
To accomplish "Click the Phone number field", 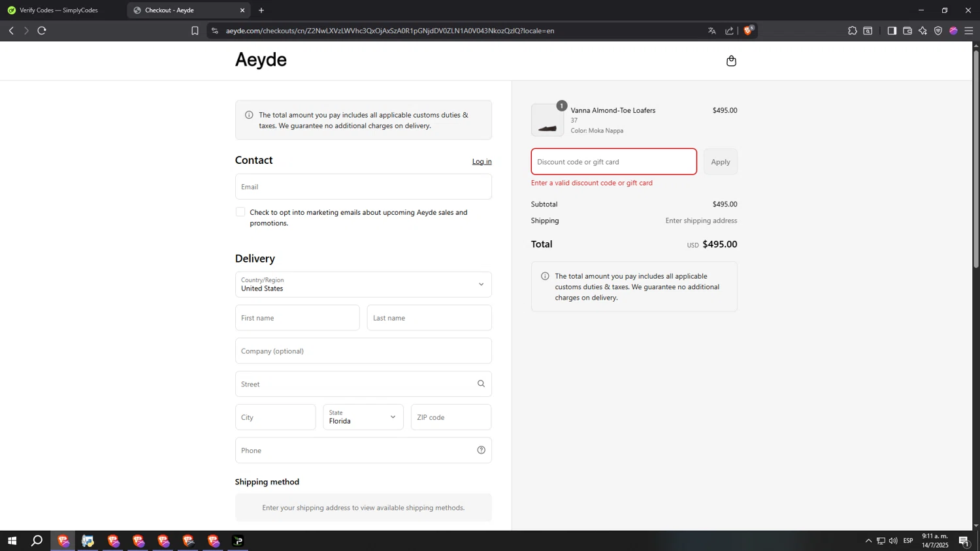I will [363, 450].
